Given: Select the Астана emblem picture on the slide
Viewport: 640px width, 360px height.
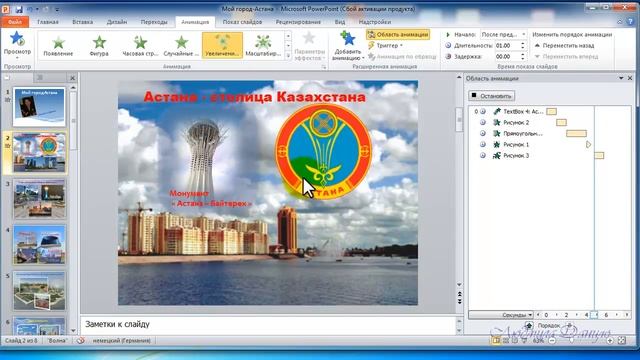Looking at the screenshot, I should coord(323,151).
